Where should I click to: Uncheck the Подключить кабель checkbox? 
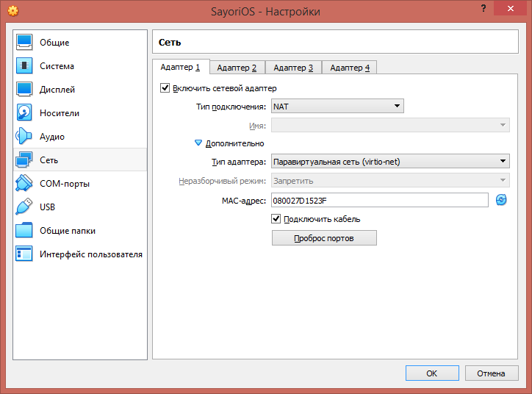point(276,218)
